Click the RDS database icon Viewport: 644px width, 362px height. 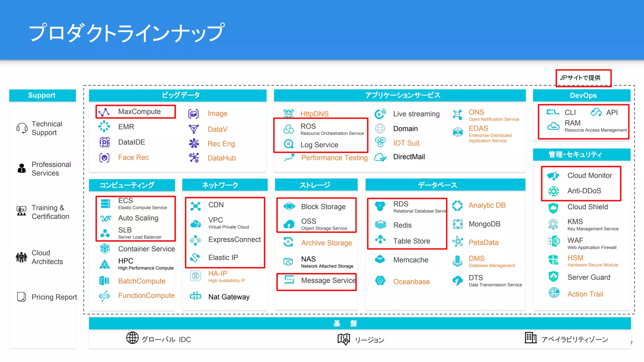click(380, 206)
